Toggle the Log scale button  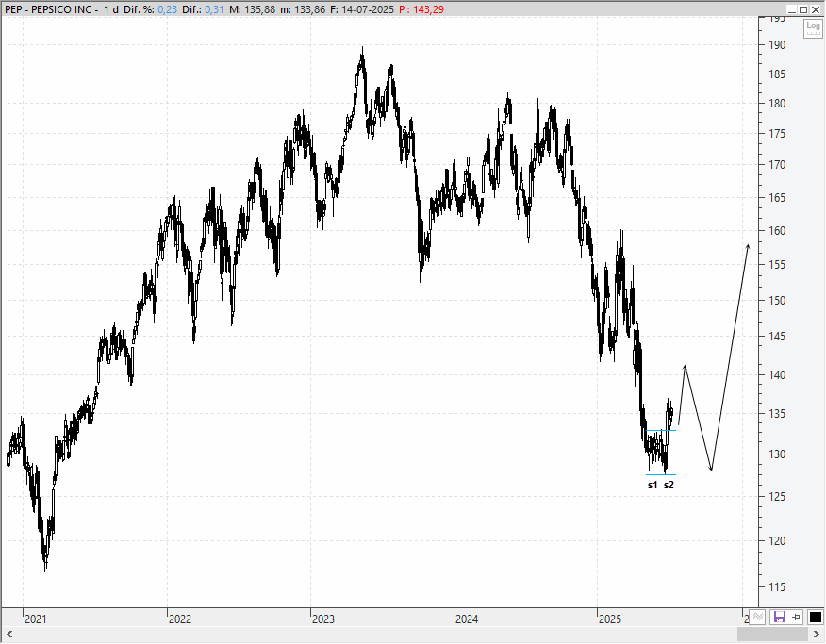point(813,28)
